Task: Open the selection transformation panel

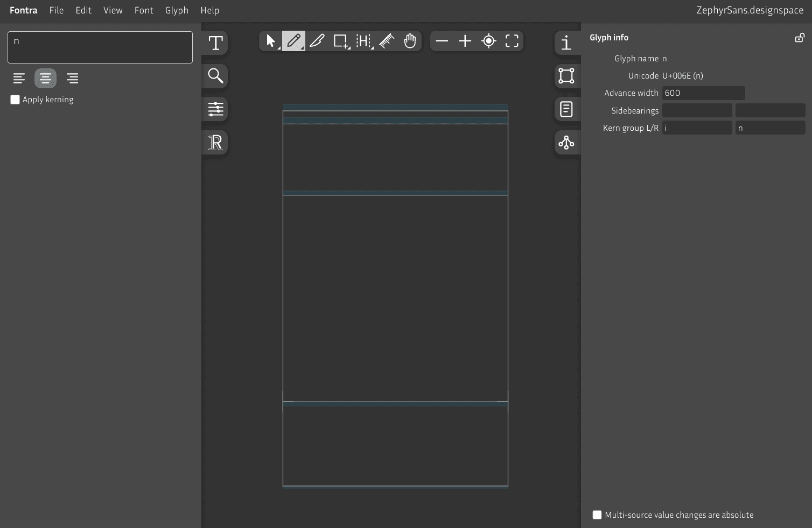Action: coord(566,76)
